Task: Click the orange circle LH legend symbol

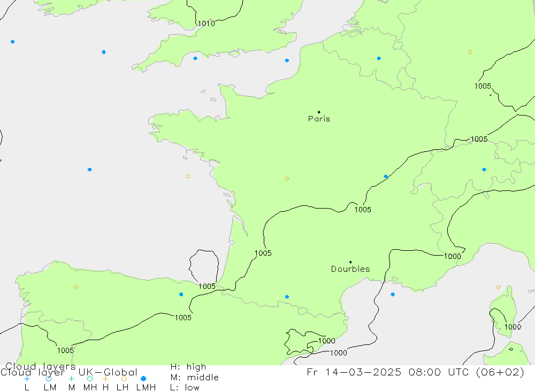Action: 124,379
